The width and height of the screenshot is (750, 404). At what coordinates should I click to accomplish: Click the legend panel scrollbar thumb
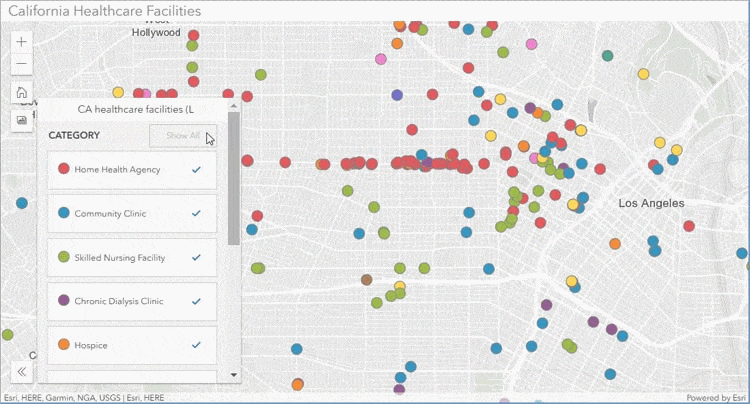[x=234, y=179]
